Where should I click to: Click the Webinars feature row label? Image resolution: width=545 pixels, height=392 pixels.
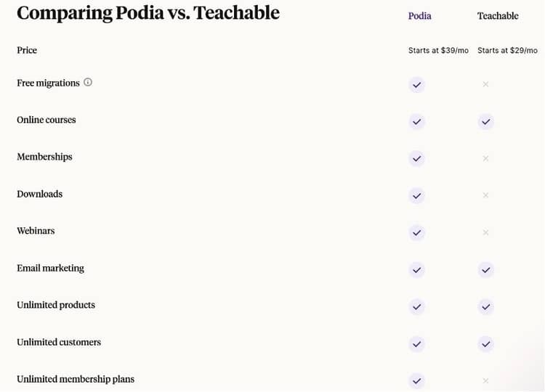point(36,231)
